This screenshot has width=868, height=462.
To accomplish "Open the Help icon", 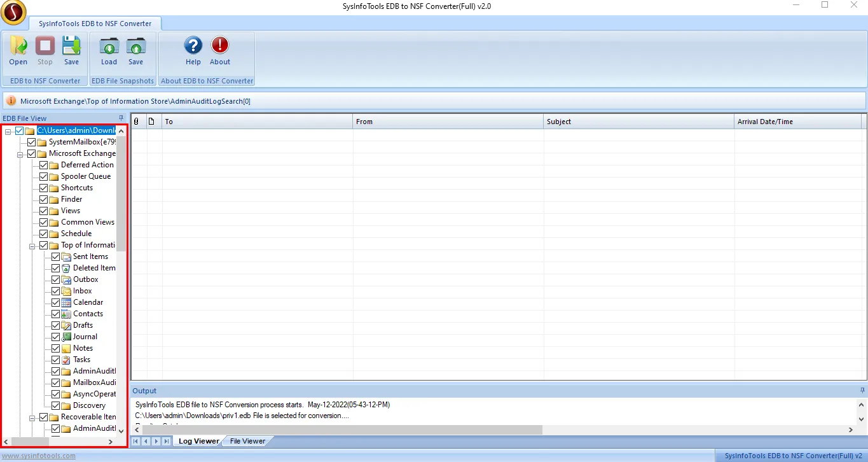I will pos(193,51).
